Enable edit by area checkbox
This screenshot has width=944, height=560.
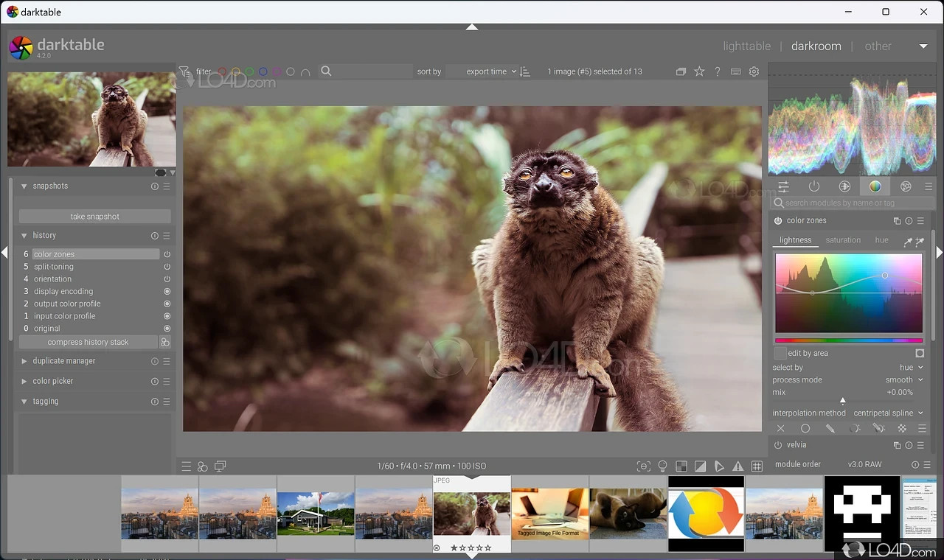(x=780, y=354)
